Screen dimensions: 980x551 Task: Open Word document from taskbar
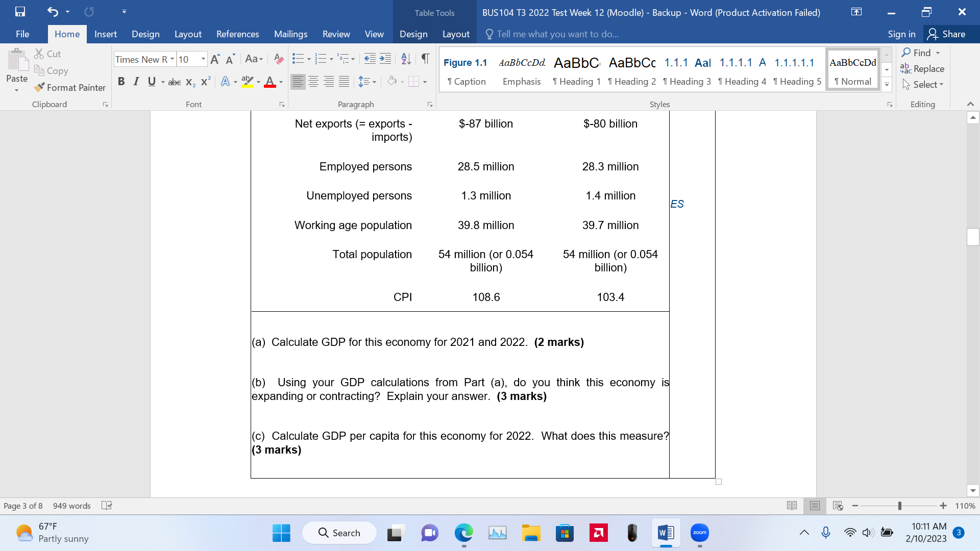point(666,533)
